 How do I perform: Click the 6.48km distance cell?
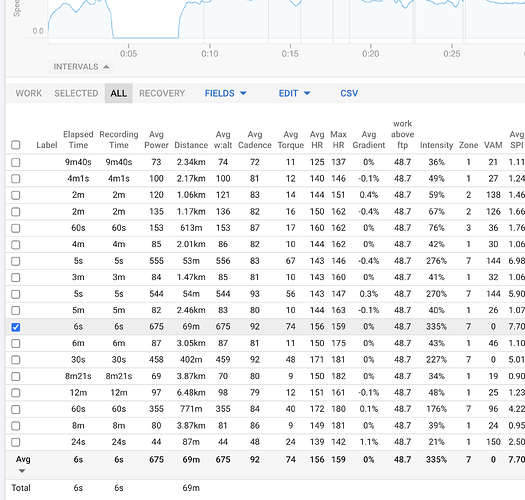[x=191, y=392]
